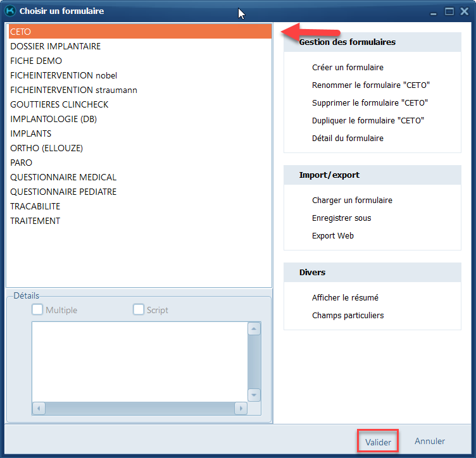Screen dimensions: 476x458
Task: Select DOSSIER IMPLANTAIRE in the form list
Action: pyautogui.click(x=56, y=46)
